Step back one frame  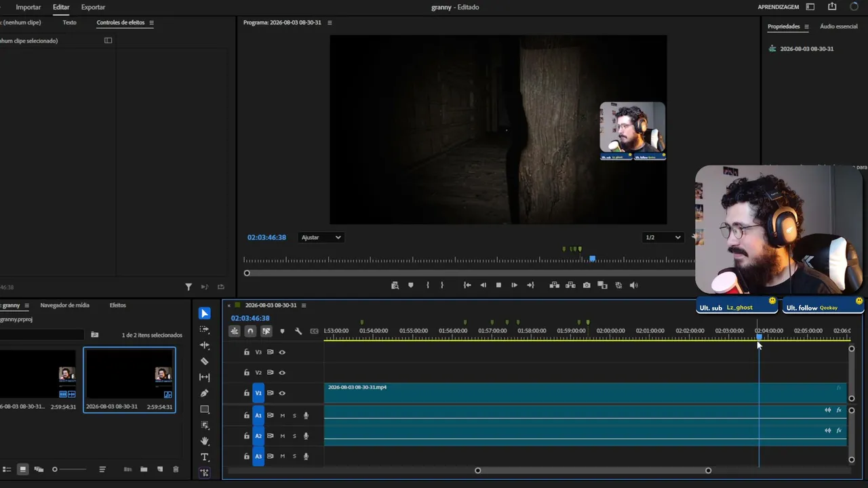click(483, 285)
